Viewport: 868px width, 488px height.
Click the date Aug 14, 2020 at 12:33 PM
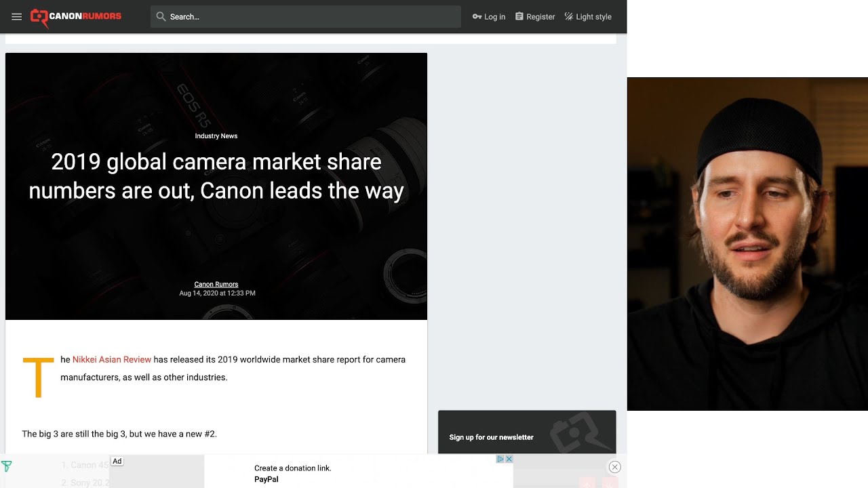[217, 293]
